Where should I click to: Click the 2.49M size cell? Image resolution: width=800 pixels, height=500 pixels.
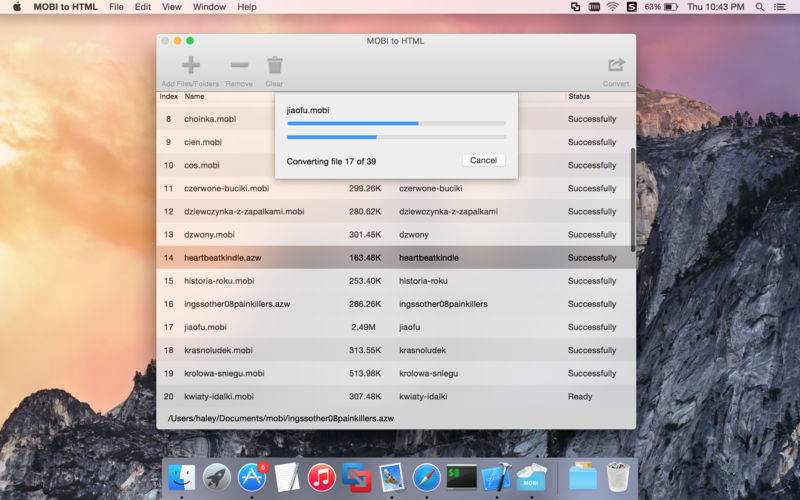363,327
